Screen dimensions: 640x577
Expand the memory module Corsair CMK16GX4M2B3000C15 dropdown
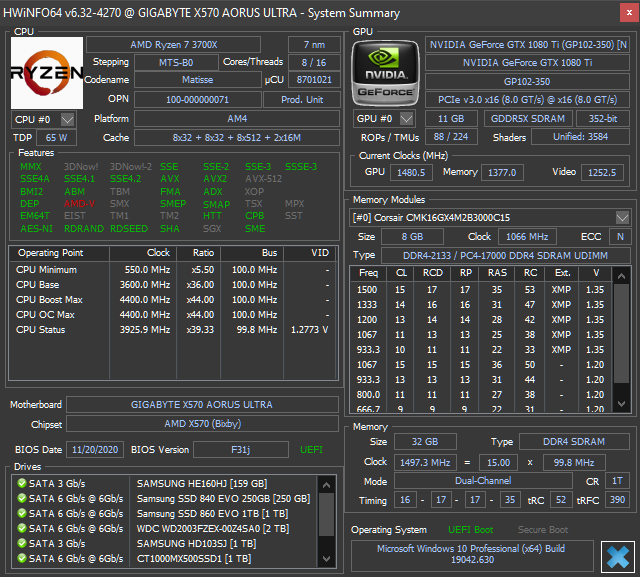622,217
